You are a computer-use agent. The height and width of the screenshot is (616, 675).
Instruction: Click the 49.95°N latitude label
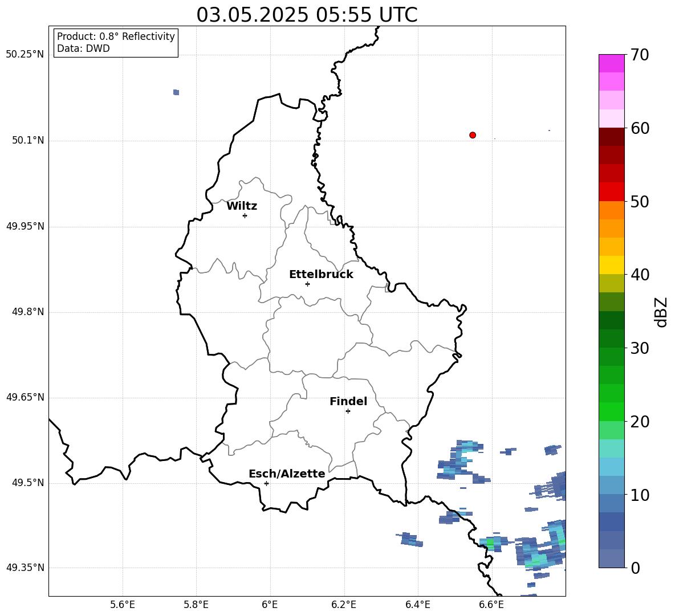(25, 226)
